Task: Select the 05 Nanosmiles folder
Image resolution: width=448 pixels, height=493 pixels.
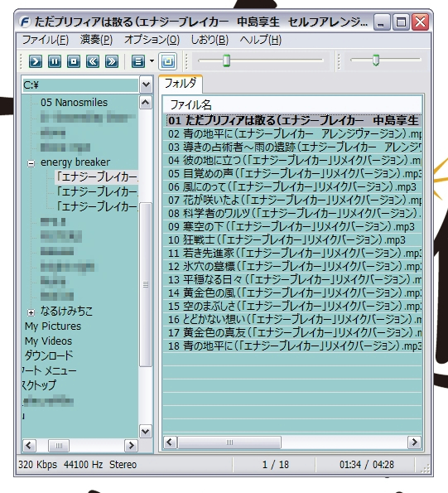Action: tap(75, 103)
